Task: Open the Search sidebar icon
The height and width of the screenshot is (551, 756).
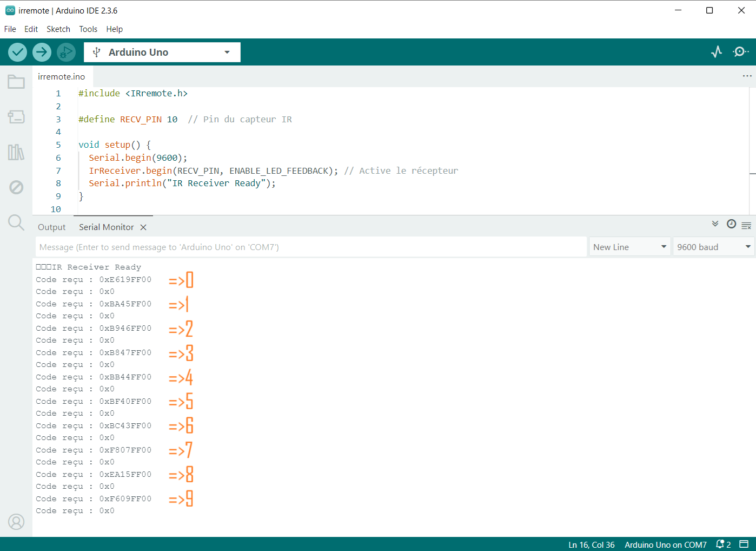Action: tap(16, 222)
